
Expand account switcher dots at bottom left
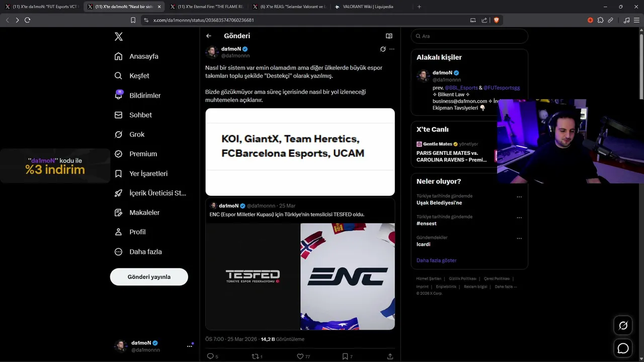click(190, 346)
